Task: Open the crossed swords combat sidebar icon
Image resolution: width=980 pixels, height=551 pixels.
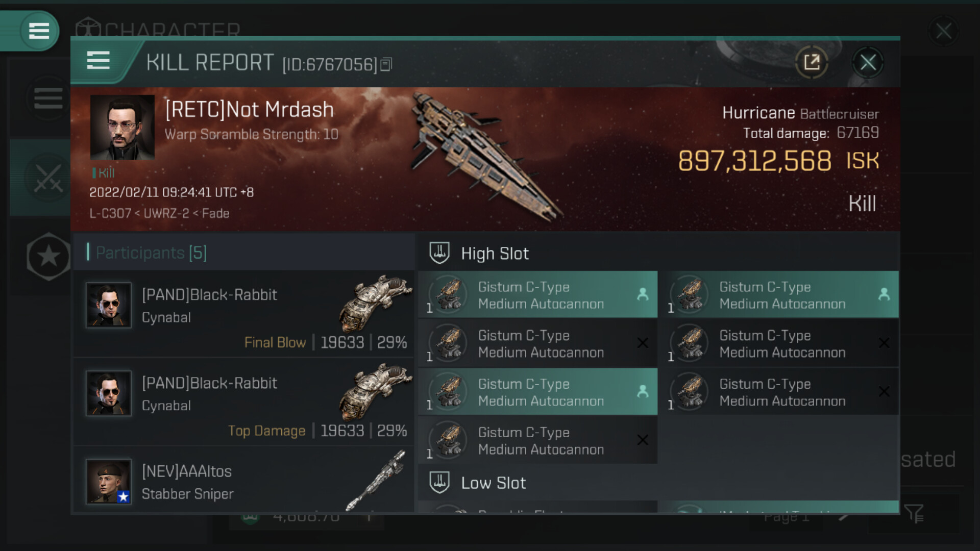Action: pyautogui.click(x=48, y=178)
